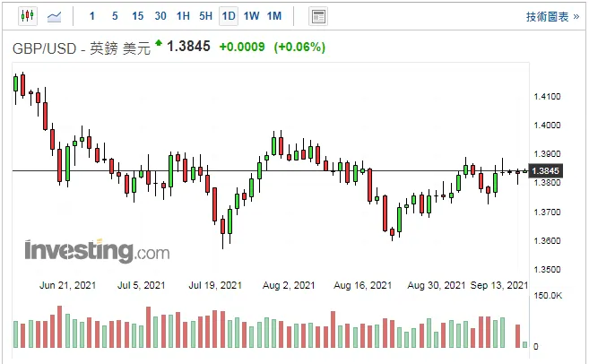Switch to the 1H timeframe
The height and width of the screenshot is (364, 589).
click(x=183, y=16)
